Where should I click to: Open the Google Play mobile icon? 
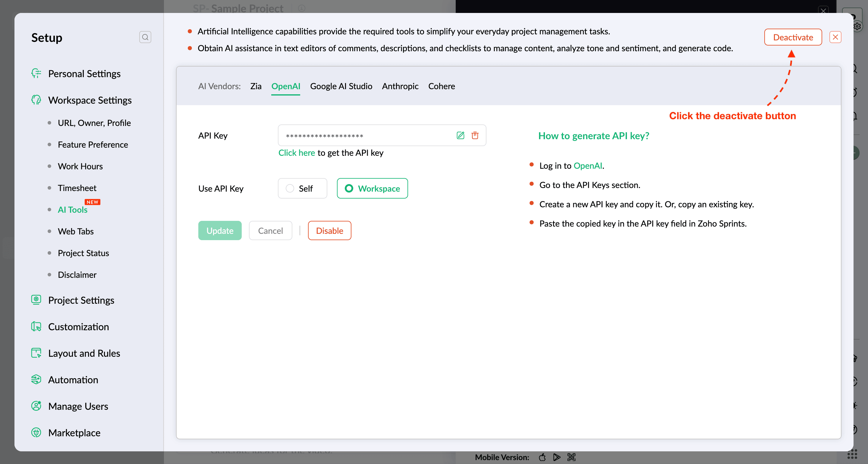pyautogui.click(x=557, y=457)
